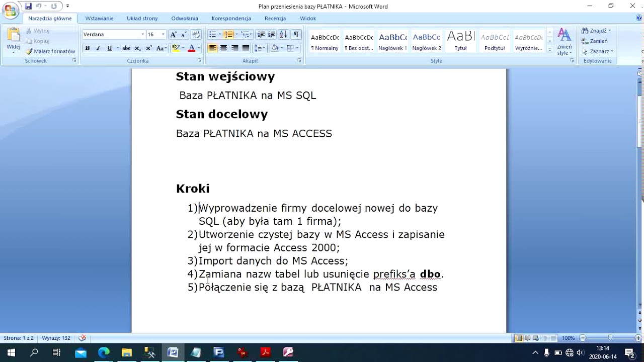Open the font size 16 dropdown
The width and height of the screenshot is (644, 362).
[163, 35]
